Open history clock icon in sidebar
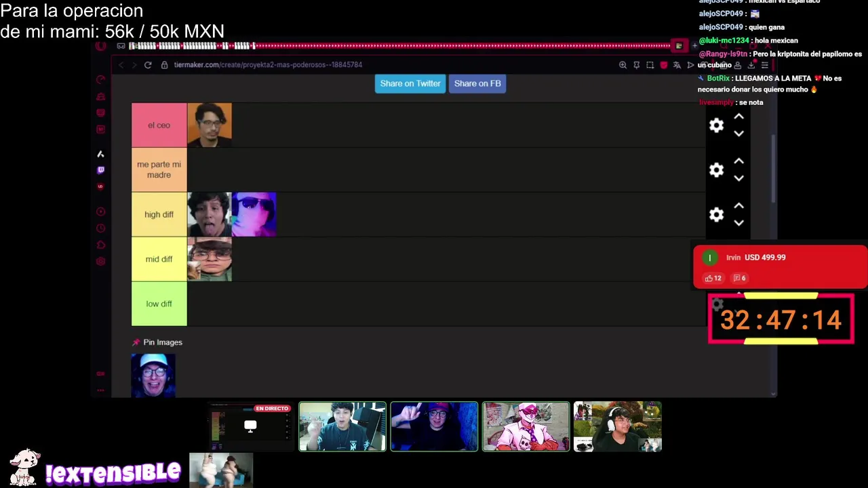The image size is (868, 488). pos(101,228)
